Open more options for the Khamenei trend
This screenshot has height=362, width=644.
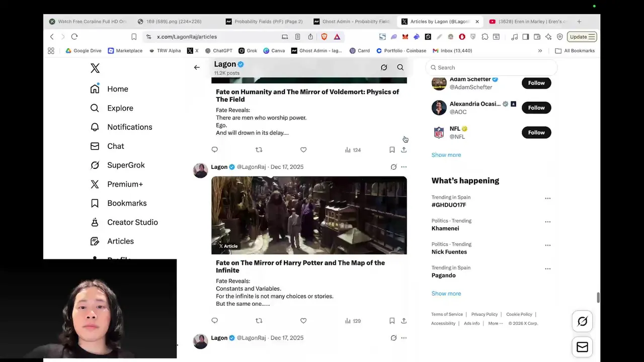click(548, 222)
